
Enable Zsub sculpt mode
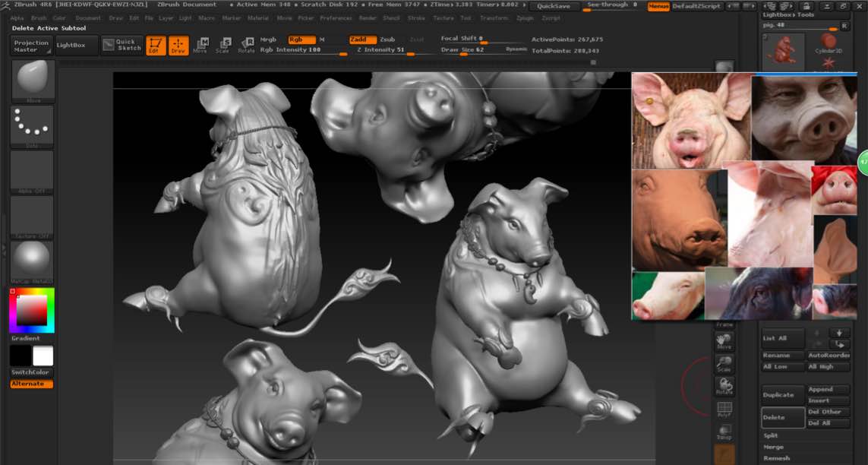point(387,40)
